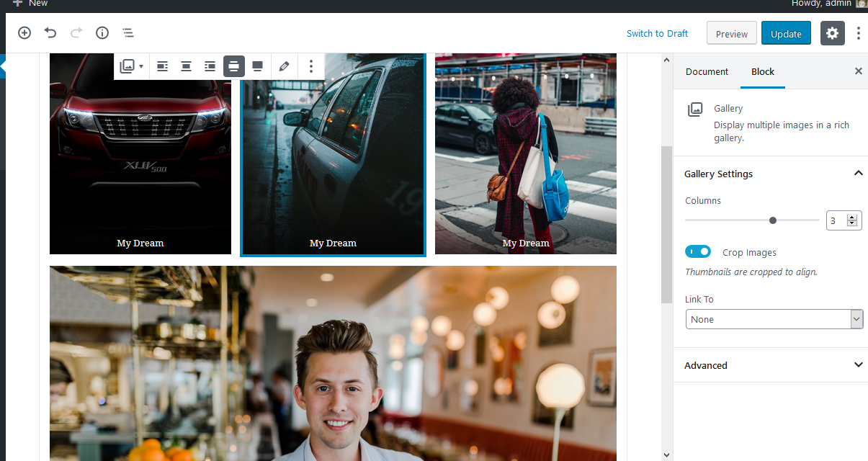
Task: Select the red XUV car image
Action: click(140, 153)
